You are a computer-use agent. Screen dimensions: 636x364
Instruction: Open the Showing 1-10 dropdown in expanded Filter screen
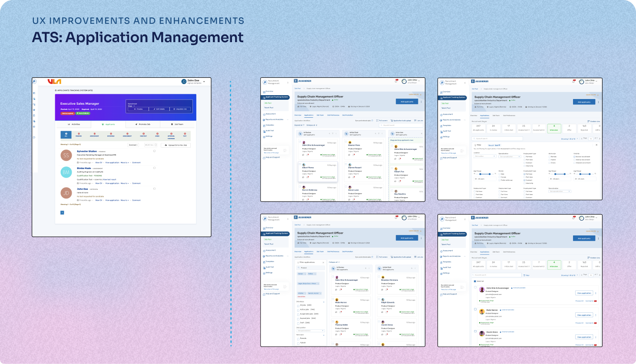click(570, 139)
